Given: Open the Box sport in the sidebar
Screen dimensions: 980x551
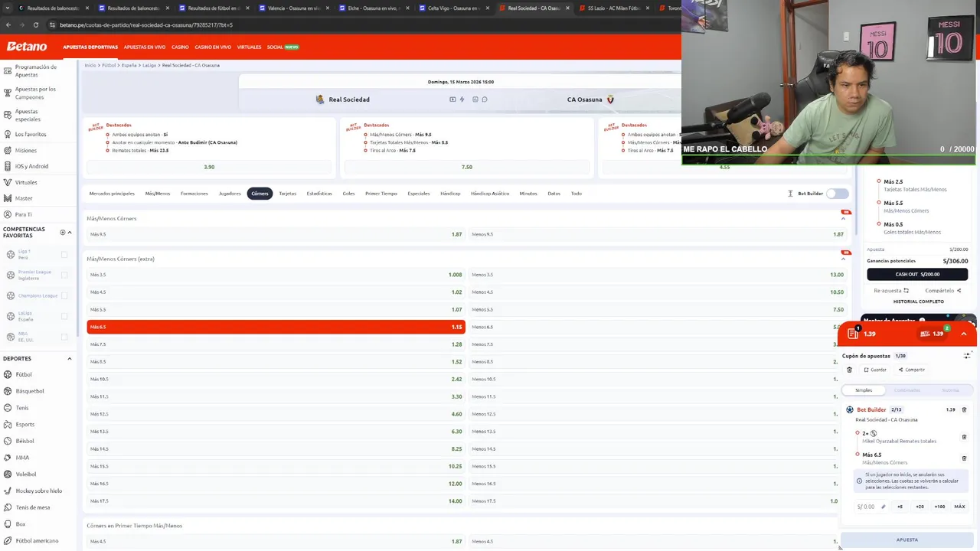Looking at the screenshot, I should 21,524.
